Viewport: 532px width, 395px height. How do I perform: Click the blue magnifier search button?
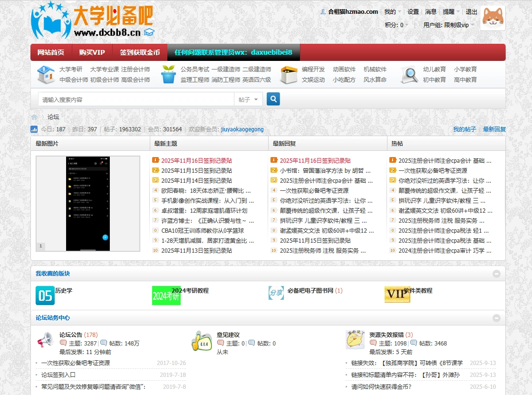tap(273, 99)
